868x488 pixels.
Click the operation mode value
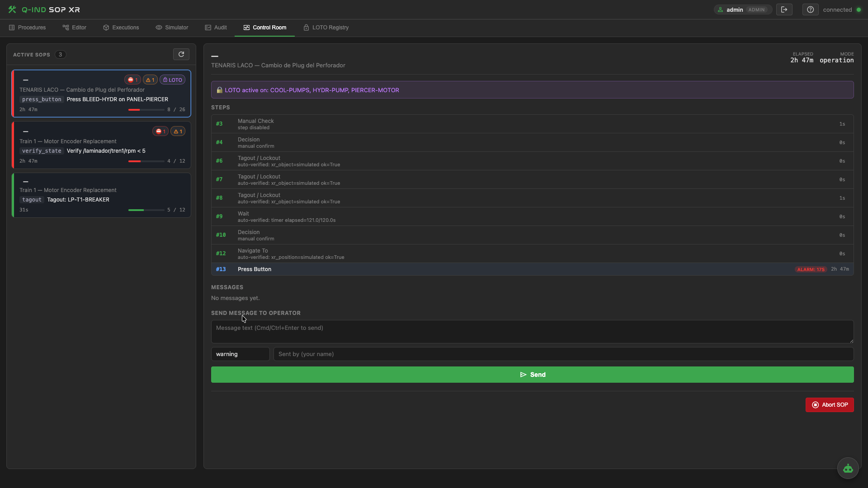(836, 60)
